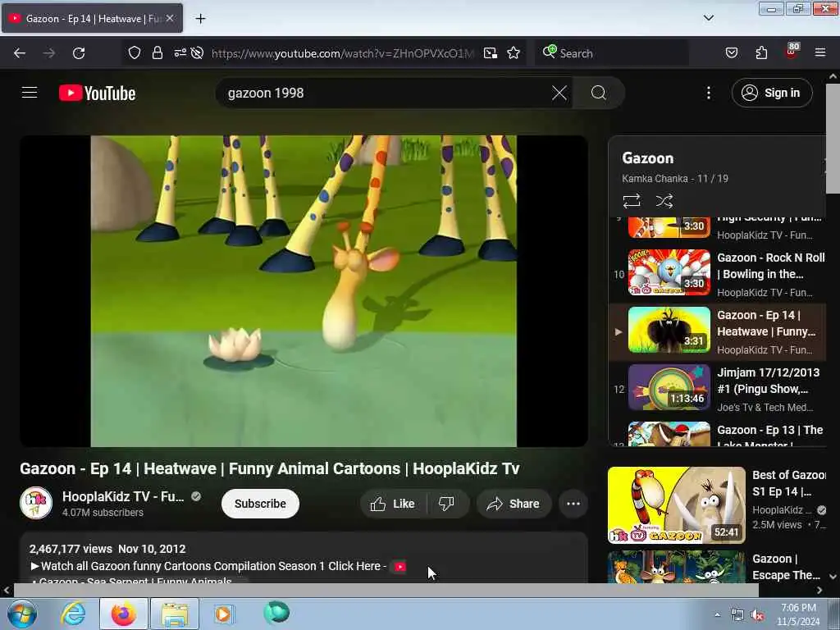This screenshot has height=630, width=840.
Task: Expand the video description box
Action: point(304,558)
